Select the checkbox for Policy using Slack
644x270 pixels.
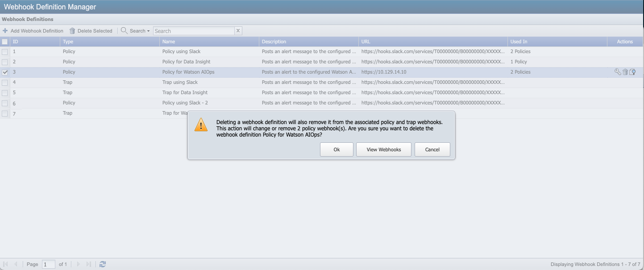point(5,52)
